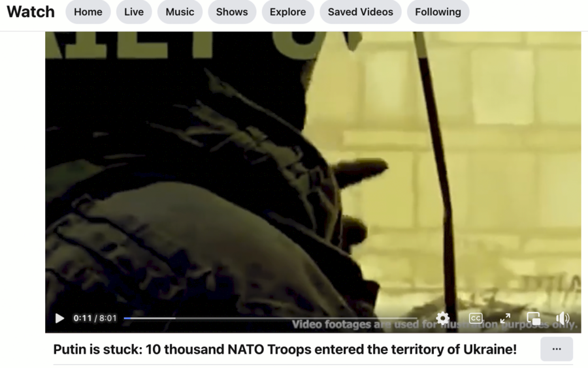The image size is (588, 368).
Task: Play the video
Action: pos(59,318)
